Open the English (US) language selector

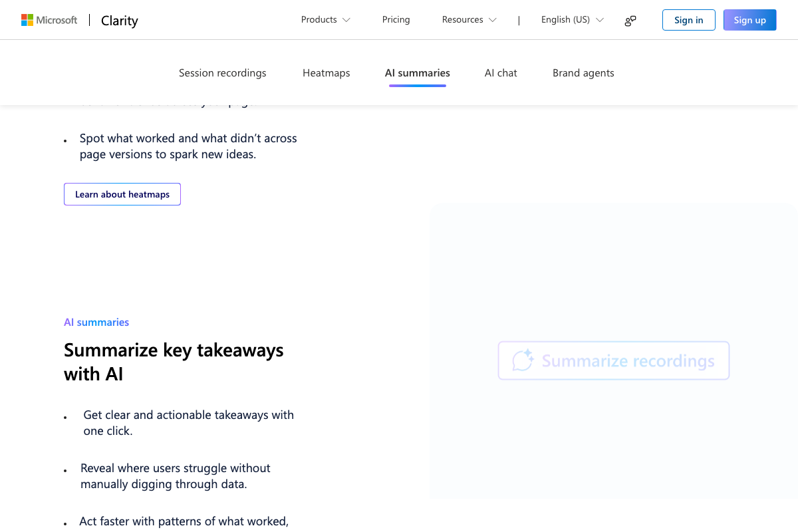pos(572,20)
